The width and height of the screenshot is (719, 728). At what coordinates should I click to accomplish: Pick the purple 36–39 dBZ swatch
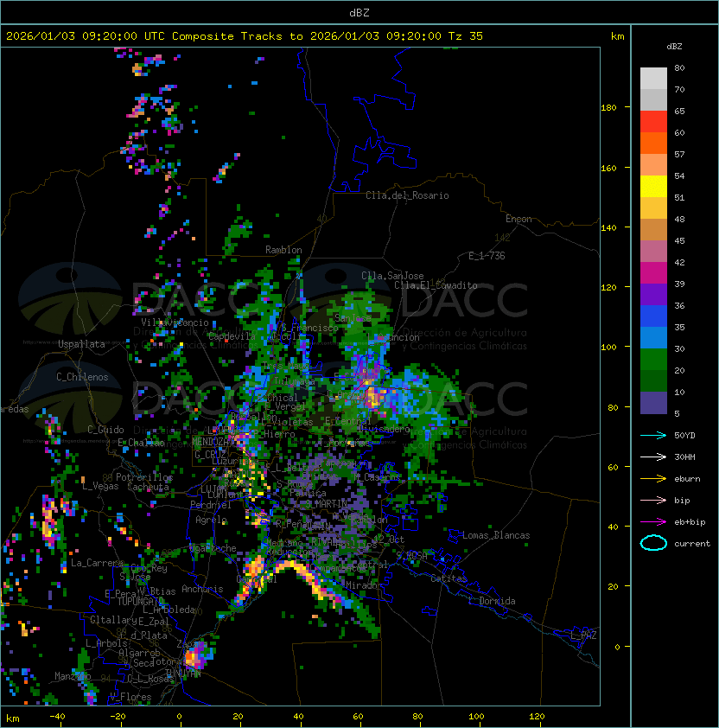pos(653,294)
